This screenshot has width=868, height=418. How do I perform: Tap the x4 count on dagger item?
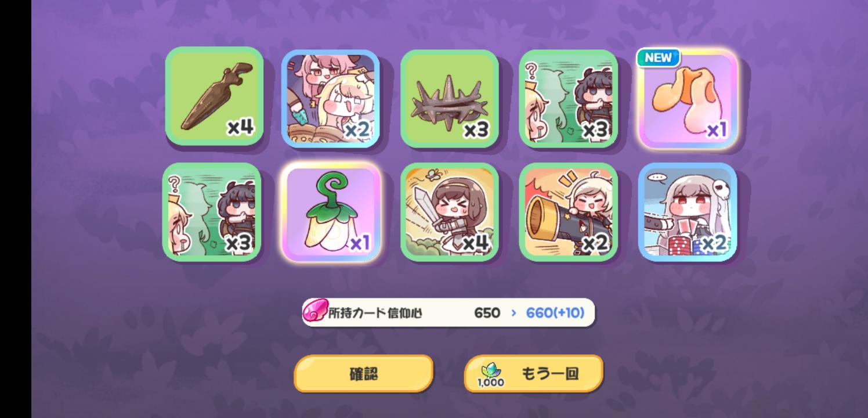[x=240, y=127]
